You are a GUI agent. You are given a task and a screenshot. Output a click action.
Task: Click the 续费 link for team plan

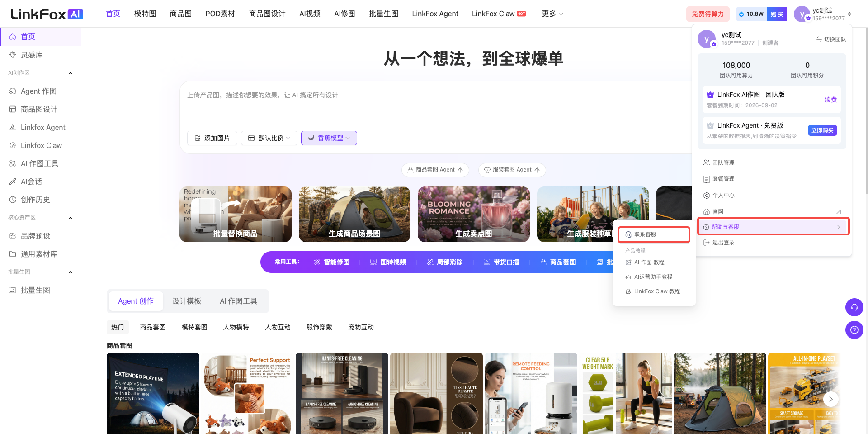[x=830, y=99]
